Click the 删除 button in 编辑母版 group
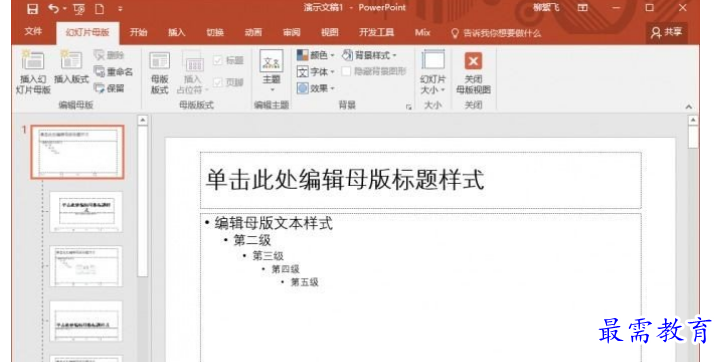 tap(109, 55)
